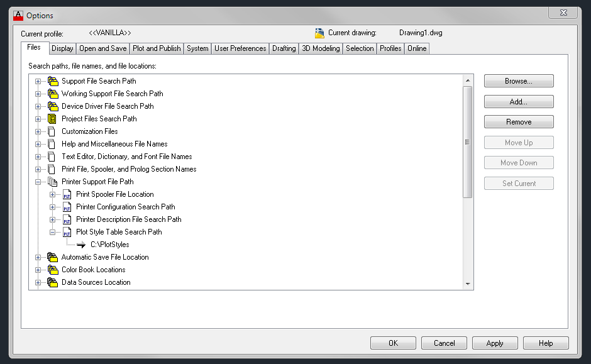The image size is (591, 364).
Task: Collapse the Printer Support File Path node
Action: [38, 182]
